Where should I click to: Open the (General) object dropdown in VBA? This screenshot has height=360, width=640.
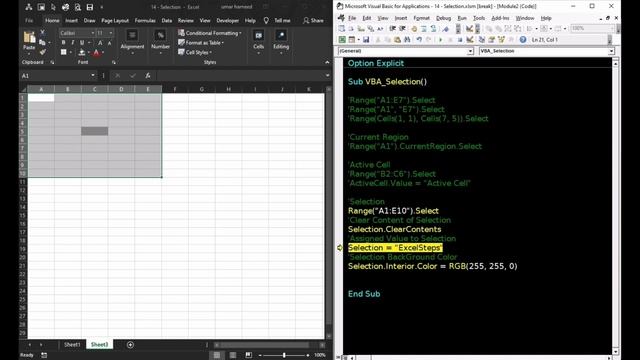[470, 51]
